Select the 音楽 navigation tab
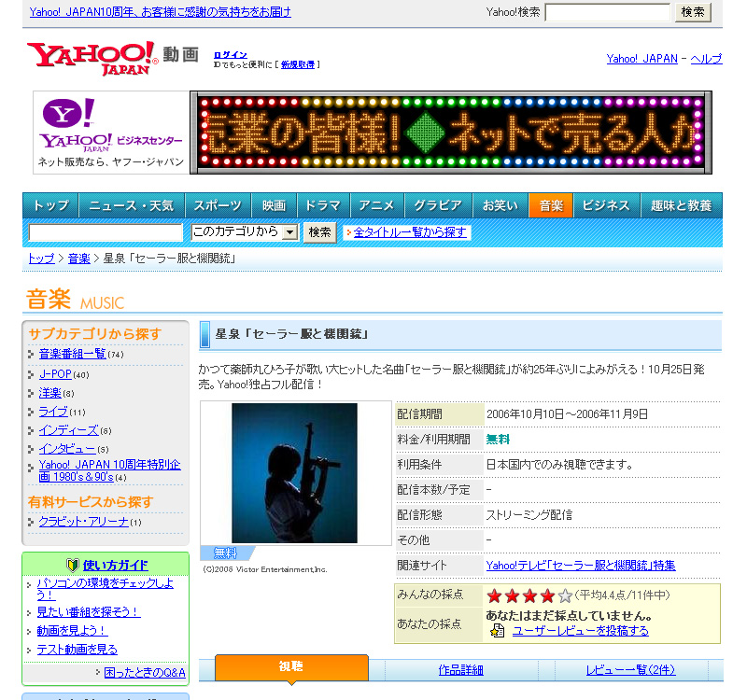 (551, 205)
